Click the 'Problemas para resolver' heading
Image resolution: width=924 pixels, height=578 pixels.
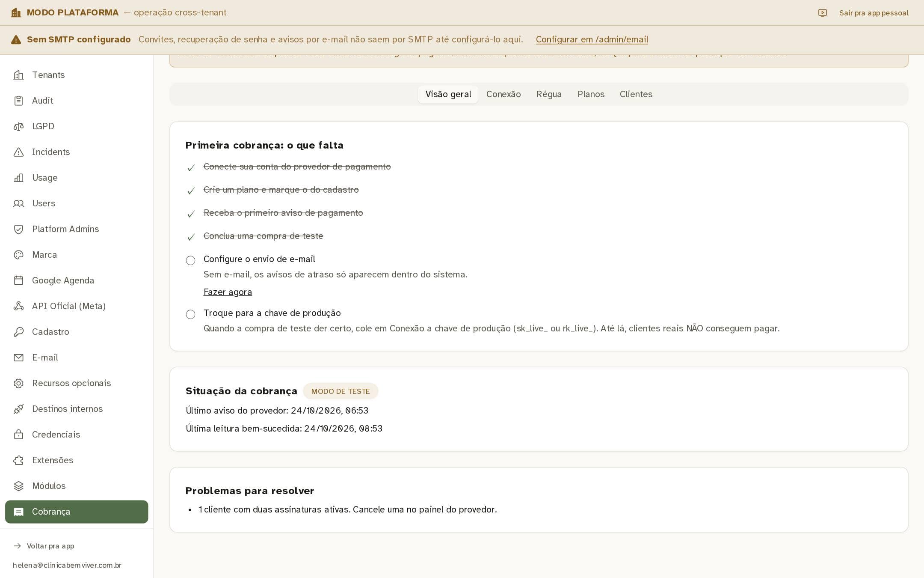(250, 491)
